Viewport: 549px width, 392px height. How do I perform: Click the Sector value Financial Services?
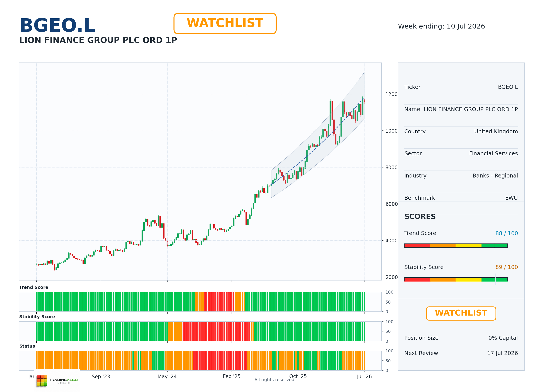(493, 153)
